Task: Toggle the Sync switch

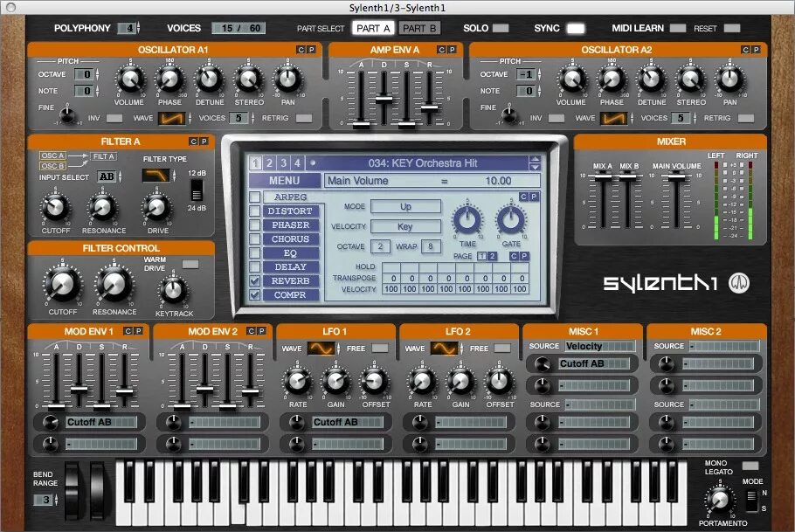Action: click(576, 28)
